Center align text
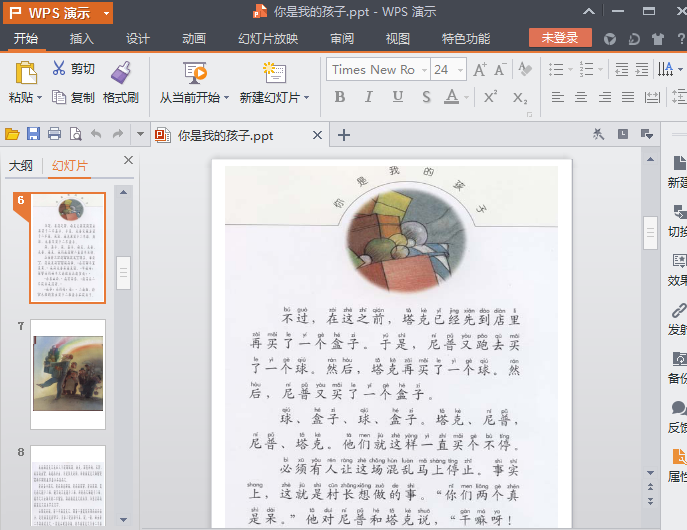Screen dimensions: 687x530 [x=581, y=97]
